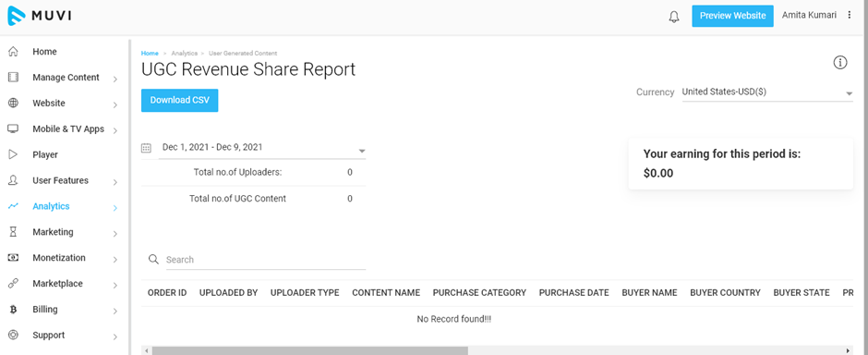
Task: Click the scrollbar left arrow
Action: (146, 350)
